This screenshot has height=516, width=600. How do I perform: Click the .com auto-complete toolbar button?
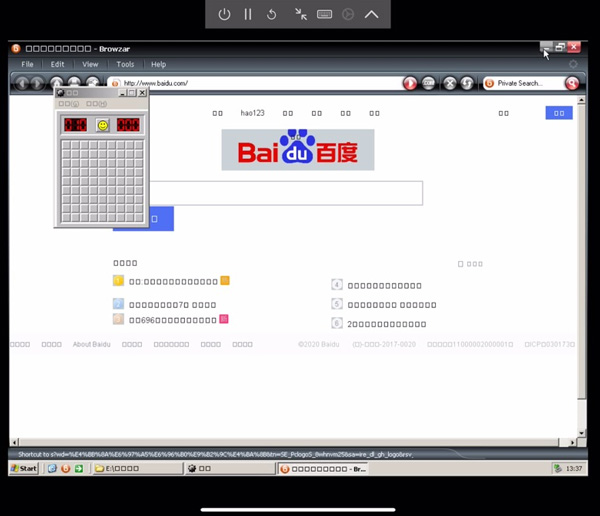point(429,83)
